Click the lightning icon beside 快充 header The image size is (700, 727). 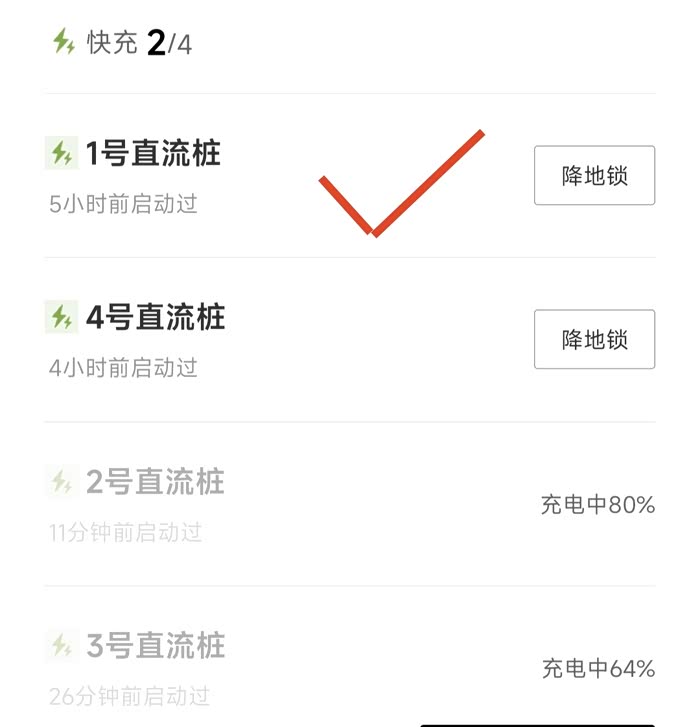(64, 42)
